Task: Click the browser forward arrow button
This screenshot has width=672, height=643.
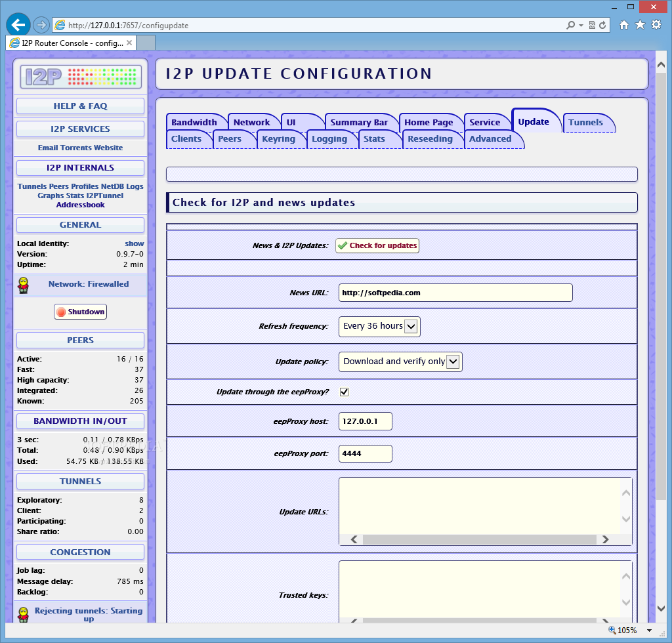Action: click(41, 26)
